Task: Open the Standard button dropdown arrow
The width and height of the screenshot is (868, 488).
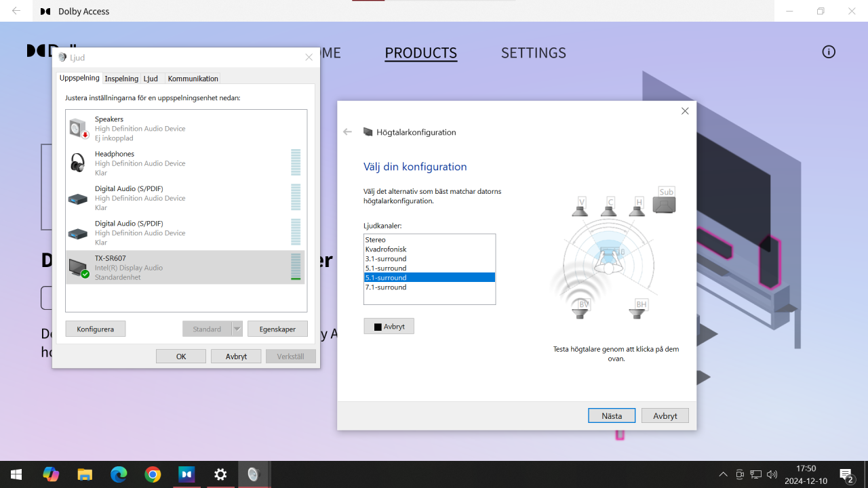Action: coord(237,329)
